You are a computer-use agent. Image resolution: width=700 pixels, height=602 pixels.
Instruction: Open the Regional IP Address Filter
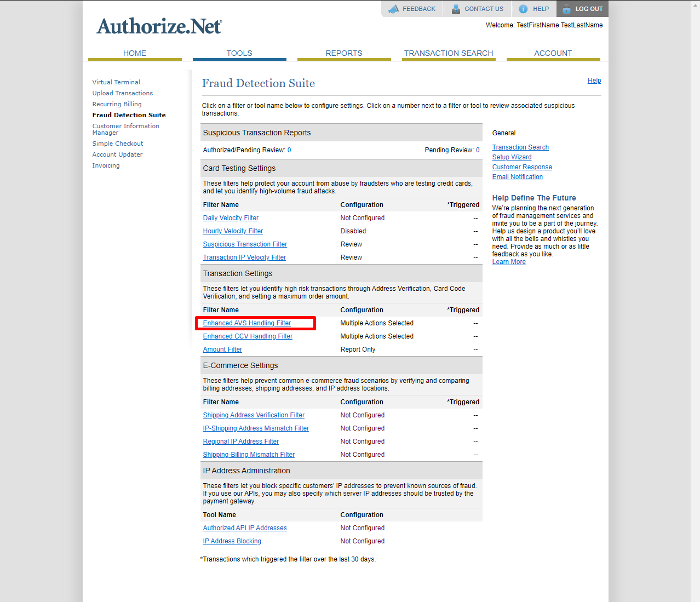[241, 442]
